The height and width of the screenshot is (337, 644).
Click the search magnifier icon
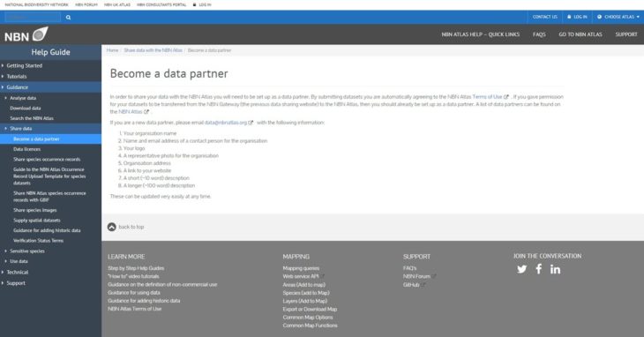pos(68,18)
